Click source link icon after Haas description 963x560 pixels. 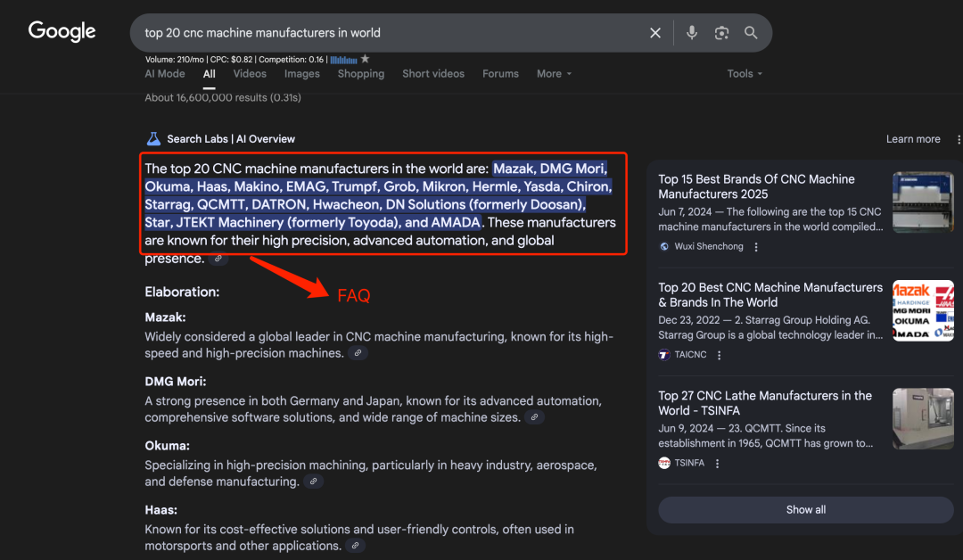(355, 547)
